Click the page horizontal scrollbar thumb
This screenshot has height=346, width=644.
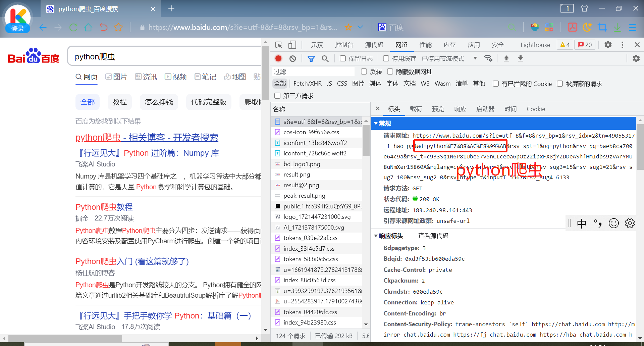[x=65, y=338]
